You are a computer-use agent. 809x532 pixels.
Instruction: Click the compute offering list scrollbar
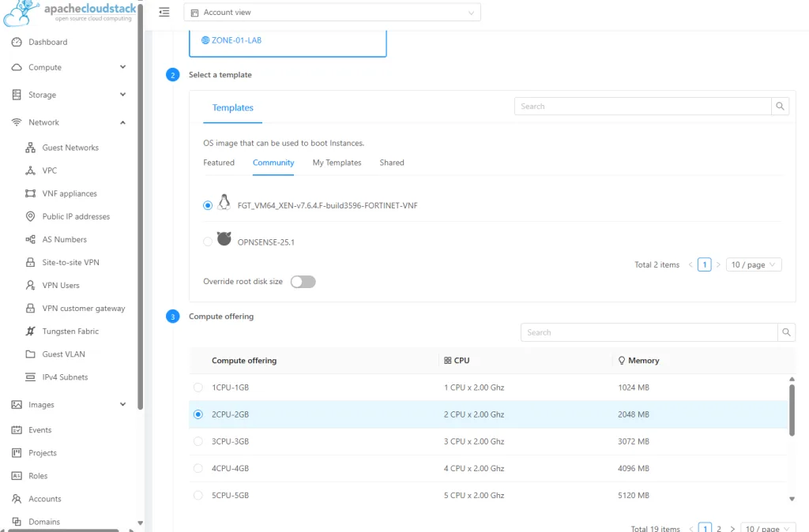click(x=792, y=409)
